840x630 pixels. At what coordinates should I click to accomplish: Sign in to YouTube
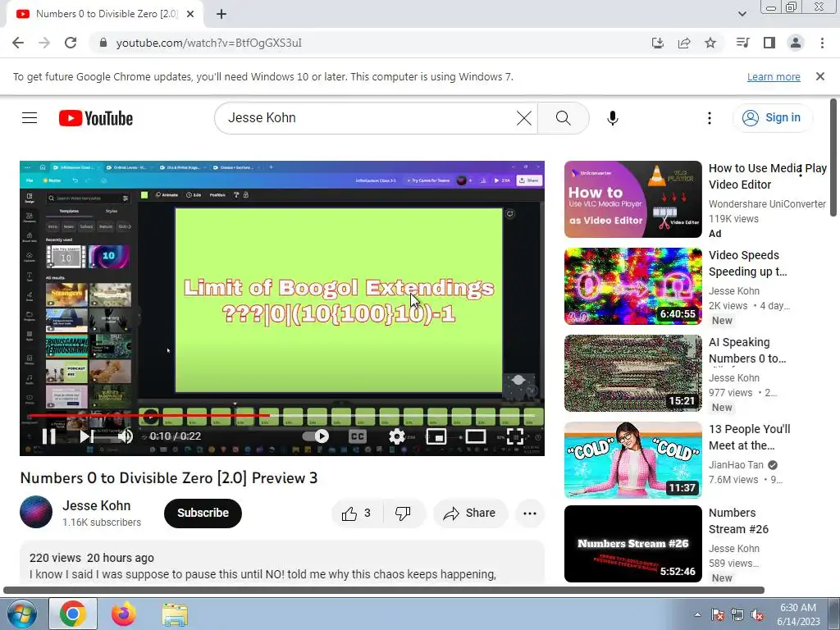(x=772, y=118)
